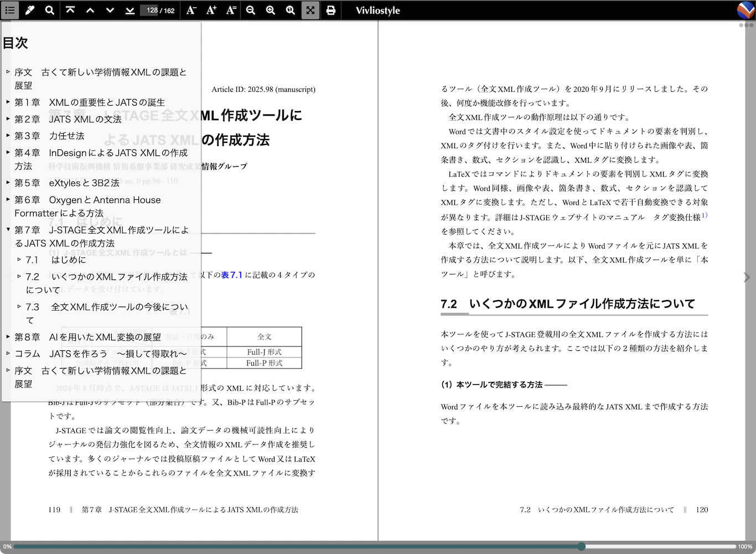756x554 pixels.
Task: Go to the next page
Action: pos(110,10)
